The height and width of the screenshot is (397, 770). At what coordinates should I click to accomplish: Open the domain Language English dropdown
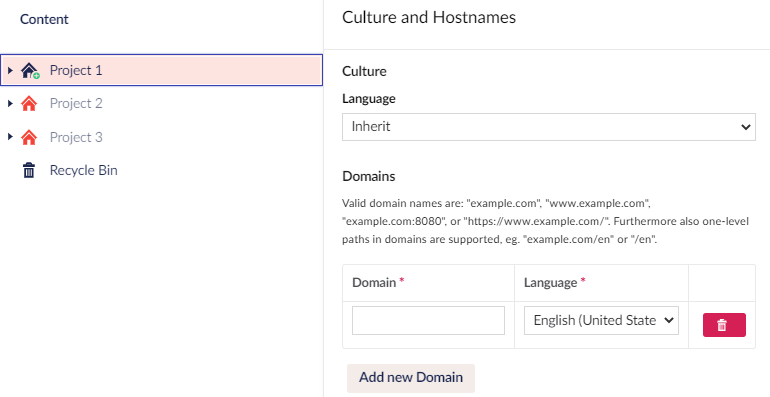coord(601,320)
